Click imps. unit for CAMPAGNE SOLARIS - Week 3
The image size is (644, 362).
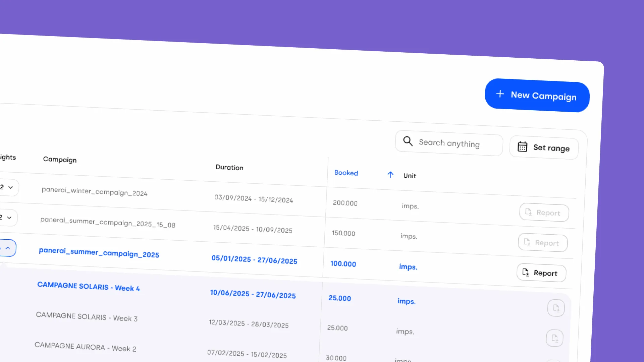point(405,331)
